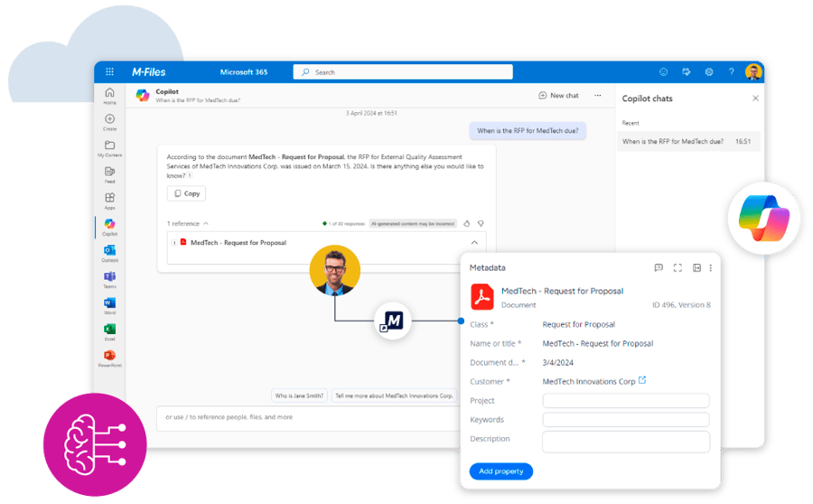
Task: Launch Teams from the app sidebar
Action: click(109, 277)
